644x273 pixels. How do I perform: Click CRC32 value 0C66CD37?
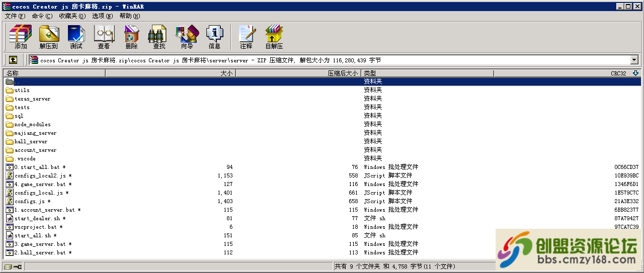click(x=626, y=167)
